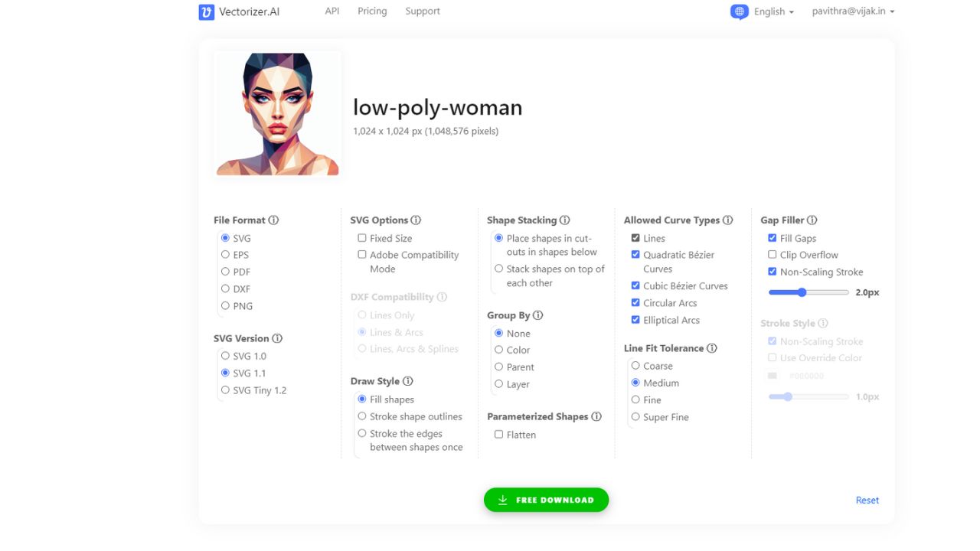Choose SVG Tiny 1.2 version
Screen dimensions: 980x551
coord(225,390)
